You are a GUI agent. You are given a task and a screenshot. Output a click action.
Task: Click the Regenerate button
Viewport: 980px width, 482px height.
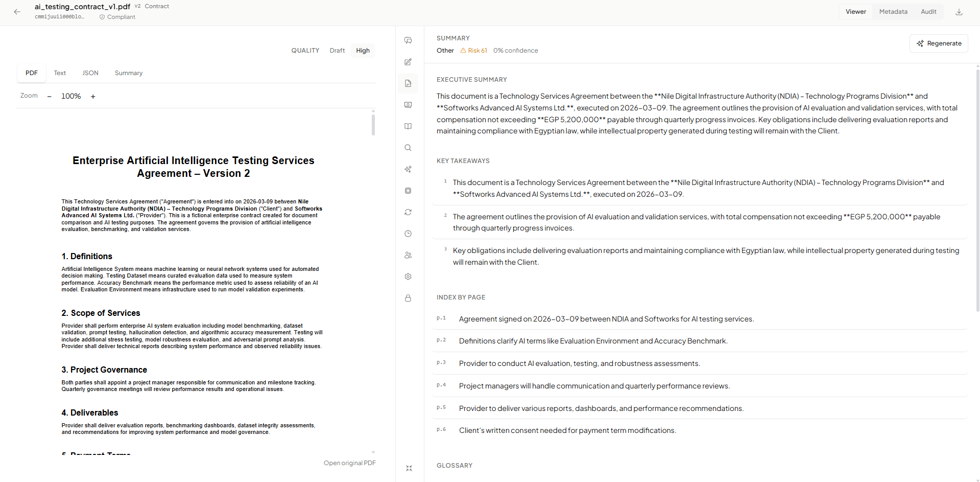pyautogui.click(x=939, y=43)
